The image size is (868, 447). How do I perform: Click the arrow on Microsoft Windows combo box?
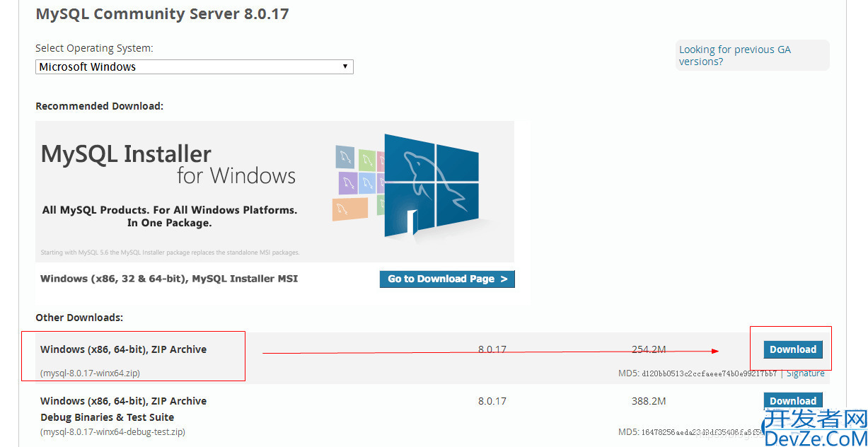pos(345,66)
